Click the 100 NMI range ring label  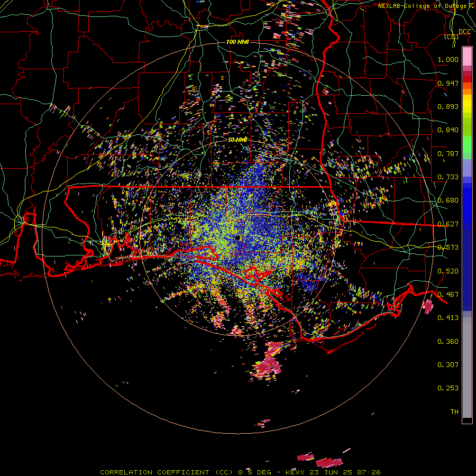[237, 42]
